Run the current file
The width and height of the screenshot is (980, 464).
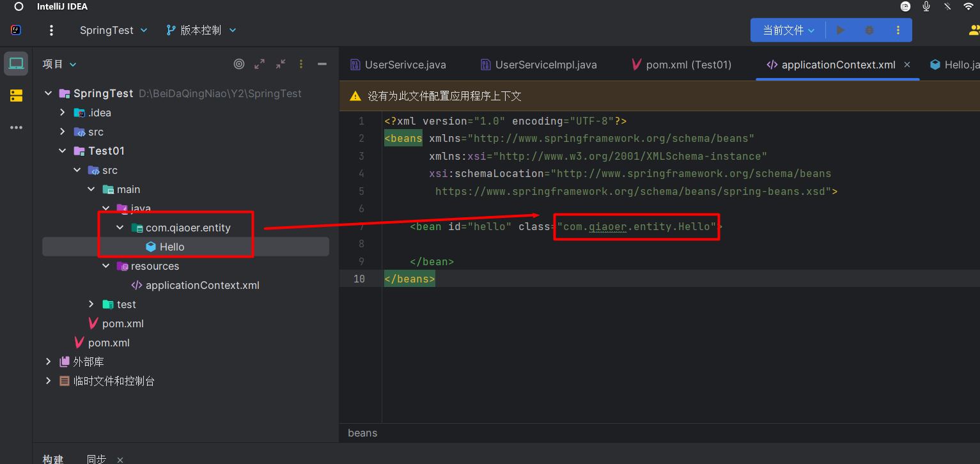pos(841,30)
